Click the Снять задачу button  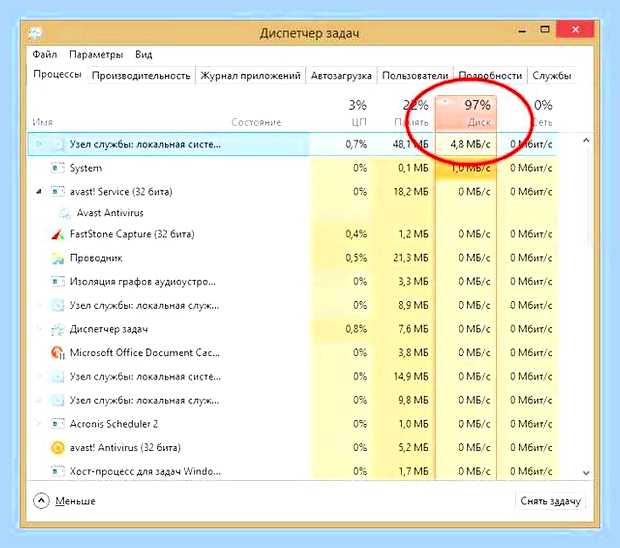tap(550, 501)
